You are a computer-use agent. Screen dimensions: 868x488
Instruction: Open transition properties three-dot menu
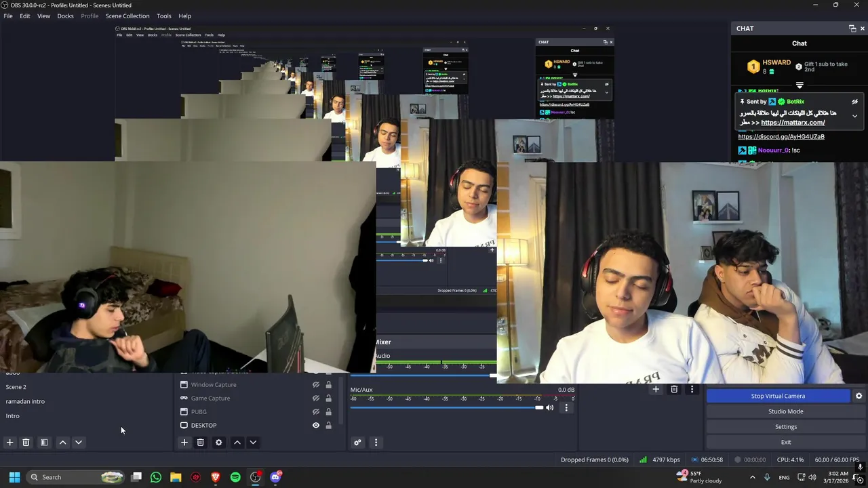692,389
